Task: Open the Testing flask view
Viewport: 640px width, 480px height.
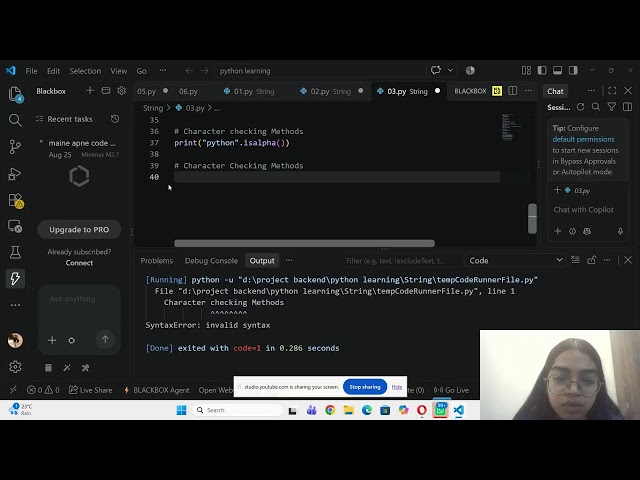Action: click(x=15, y=252)
